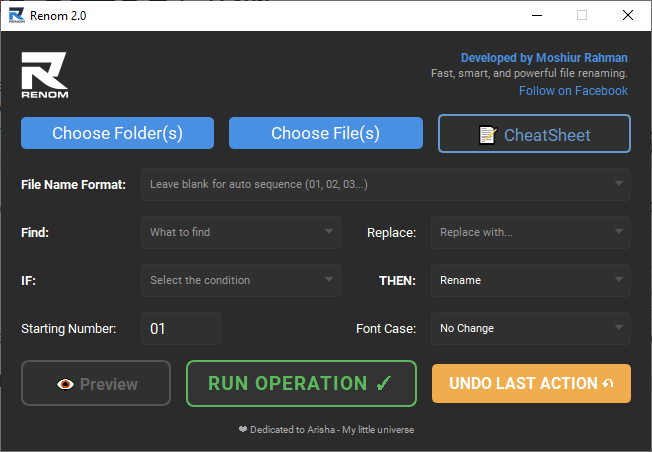Image resolution: width=652 pixels, height=452 pixels.
Task: Click the Starting Number input field
Action: coord(180,328)
